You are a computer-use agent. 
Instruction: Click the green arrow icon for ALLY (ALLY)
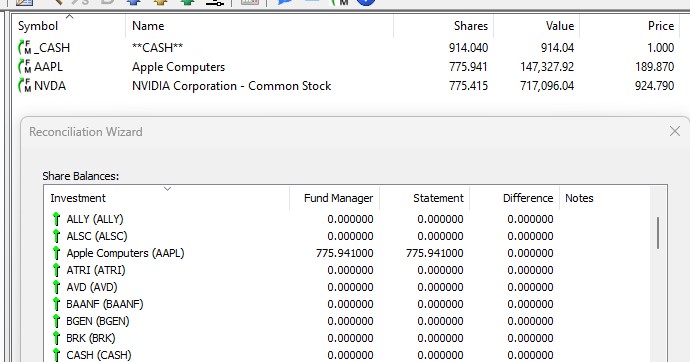pyautogui.click(x=56, y=219)
